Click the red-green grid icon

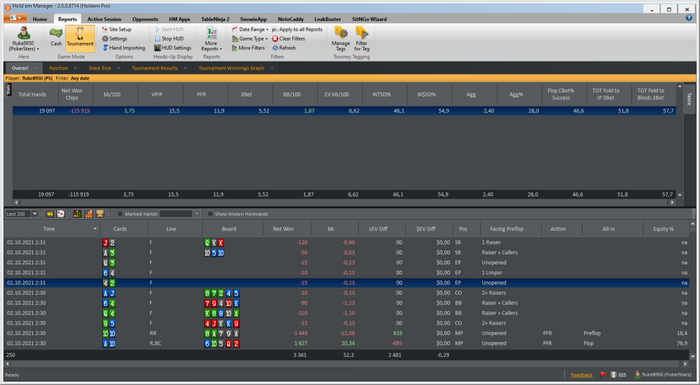77,214
